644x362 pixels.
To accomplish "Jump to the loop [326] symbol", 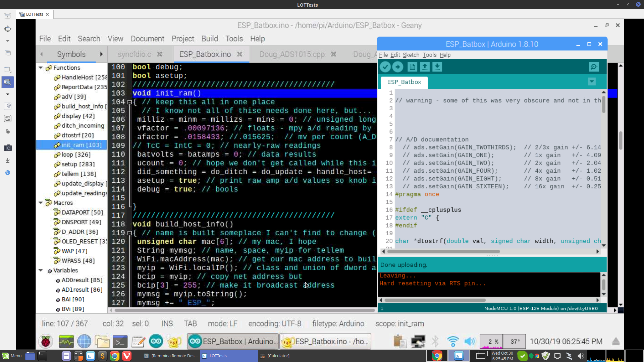I will 72,155.
